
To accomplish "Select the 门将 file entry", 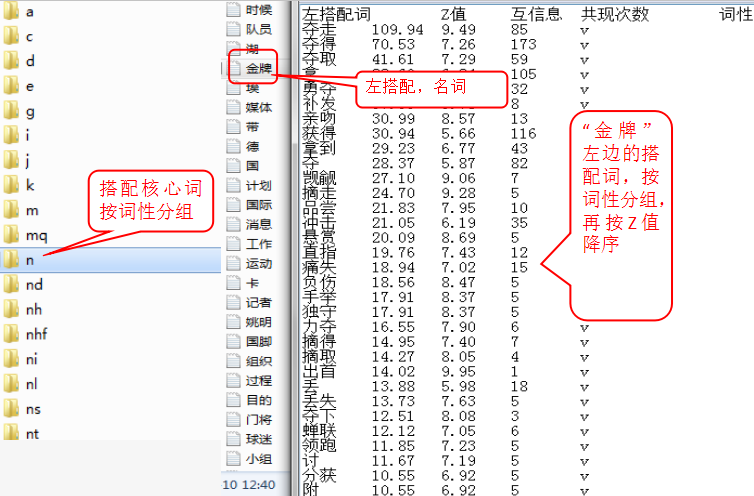I will tap(250, 420).
